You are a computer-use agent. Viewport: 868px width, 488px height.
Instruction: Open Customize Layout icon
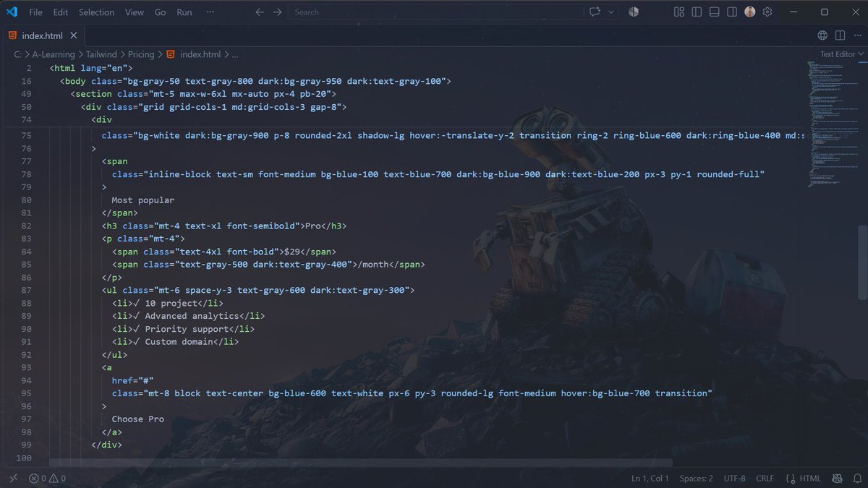coord(678,12)
